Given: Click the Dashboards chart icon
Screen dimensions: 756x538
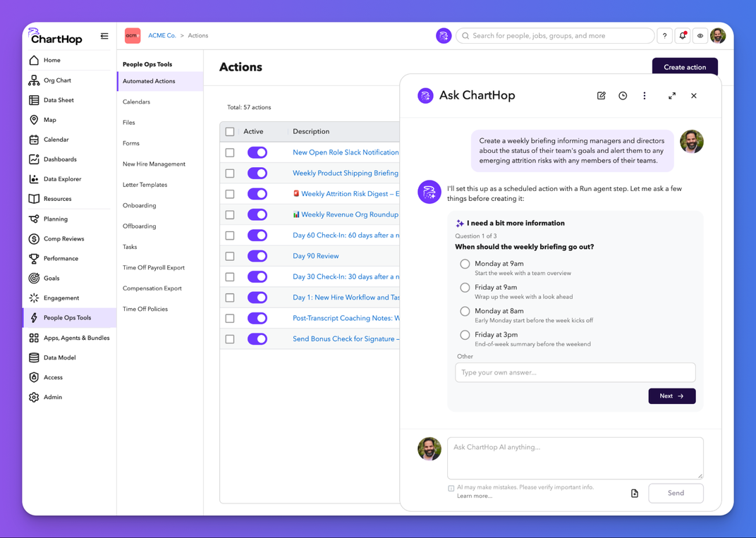Looking at the screenshot, I should click(34, 159).
